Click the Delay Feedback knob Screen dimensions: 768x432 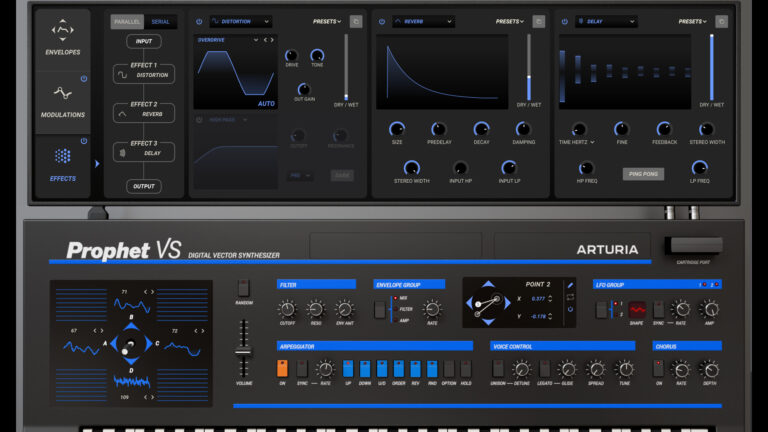664,129
